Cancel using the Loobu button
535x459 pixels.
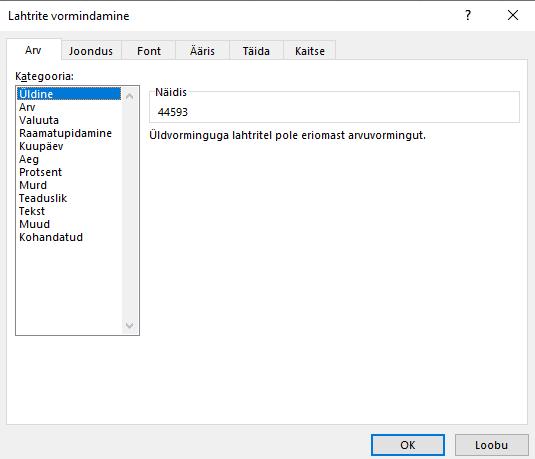491,445
